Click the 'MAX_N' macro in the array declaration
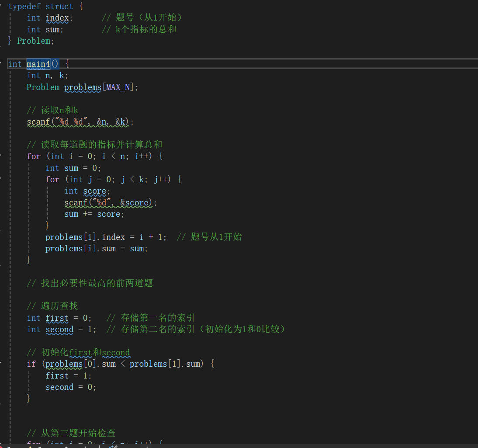The height and width of the screenshot is (448, 478). click(x=118, y=87)
